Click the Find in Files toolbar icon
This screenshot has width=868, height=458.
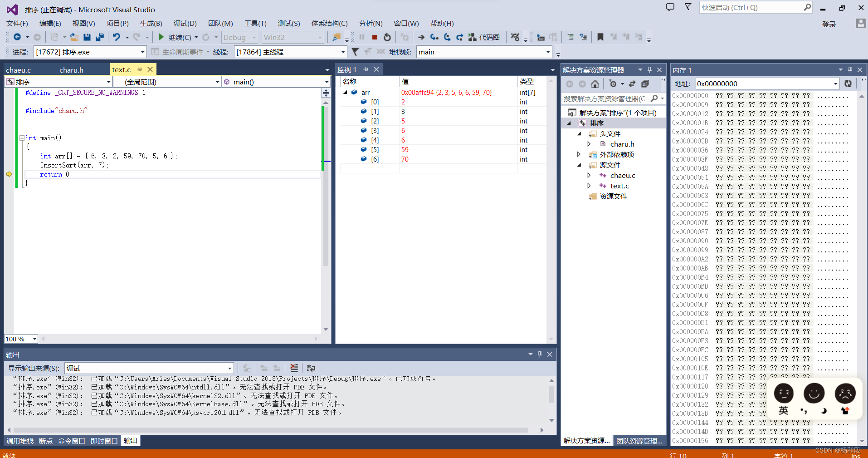coord(336,37)
